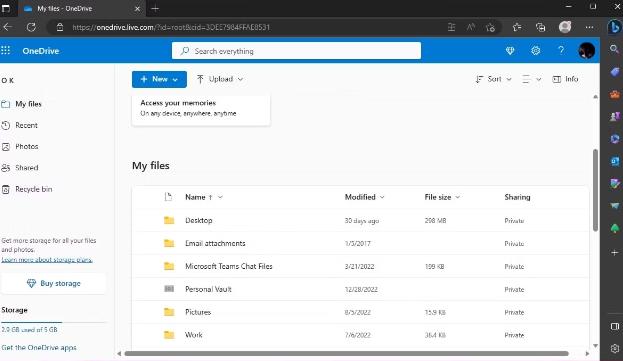
Task: Open Get the OneDrive apps link
Action: 39,347
